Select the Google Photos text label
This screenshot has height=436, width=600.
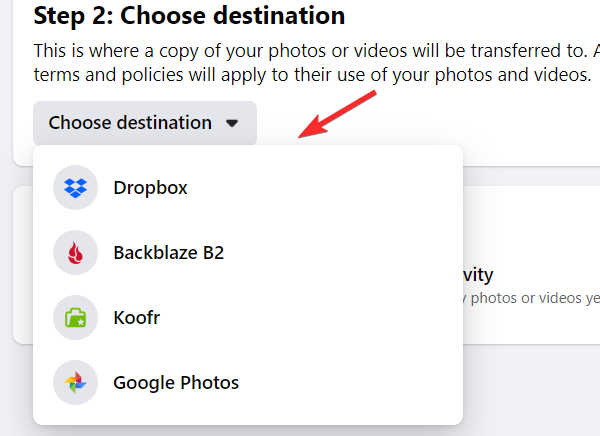pyautogui.click(x=176, y=383)
